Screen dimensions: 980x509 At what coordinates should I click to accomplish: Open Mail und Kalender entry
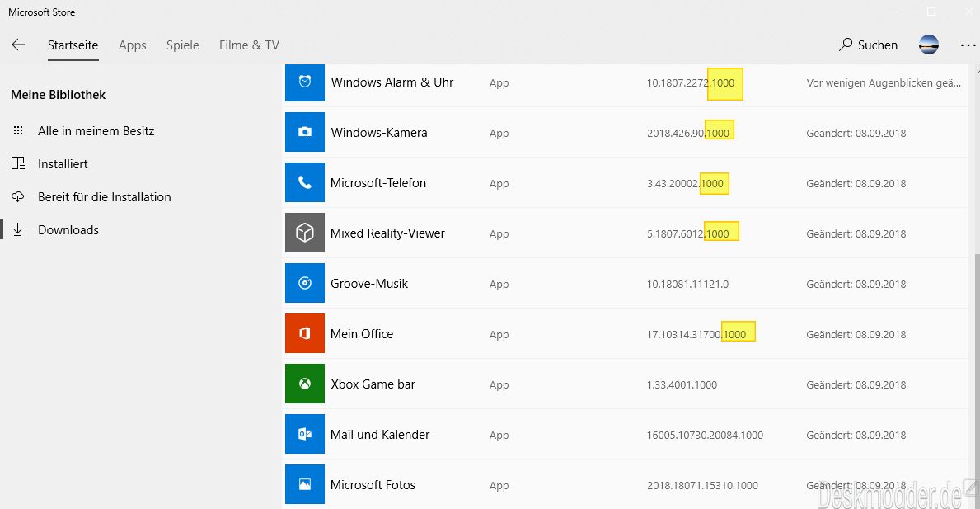(379, 435)
